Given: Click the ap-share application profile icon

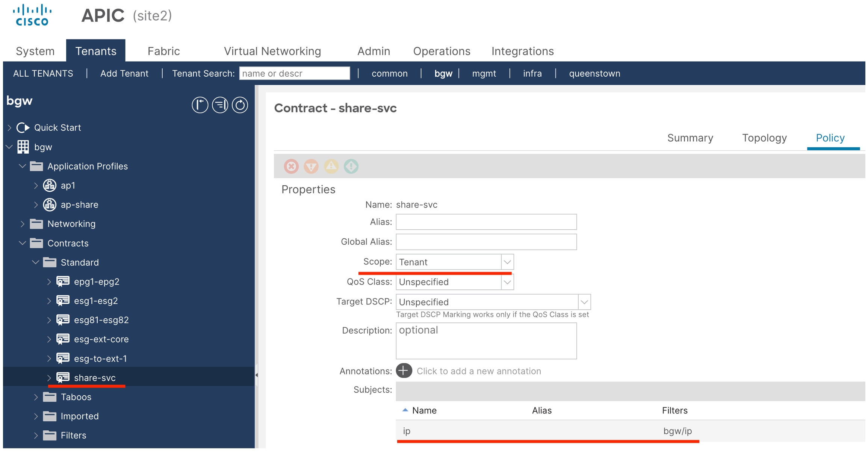Looking at the screenshot, I should tap(50, 204).
